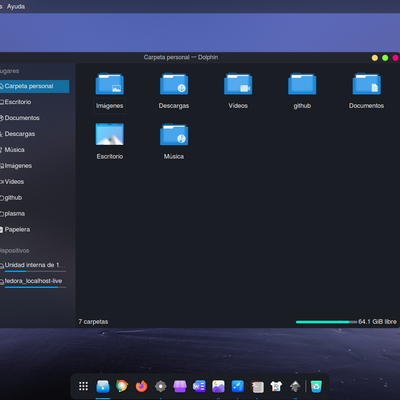This screenshot has height=400, width=400.
Task: Select Unidad interna device in sidebar
Action: click(x=34, y=265)
